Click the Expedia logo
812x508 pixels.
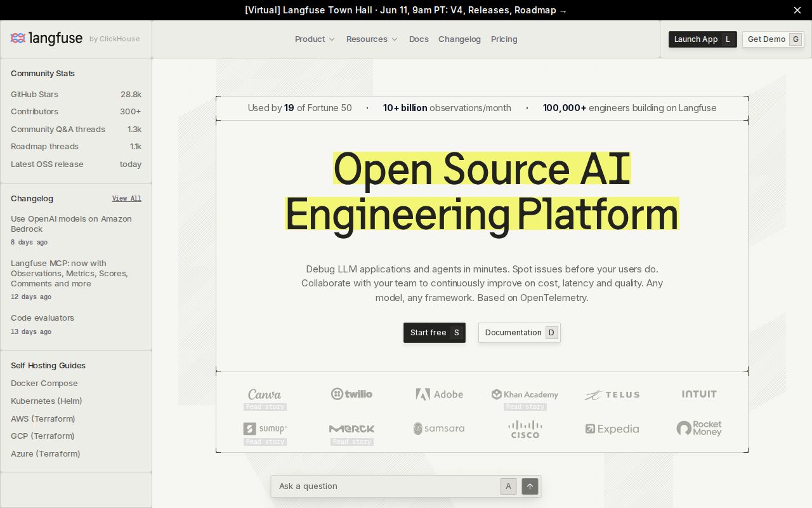(612, 429)
